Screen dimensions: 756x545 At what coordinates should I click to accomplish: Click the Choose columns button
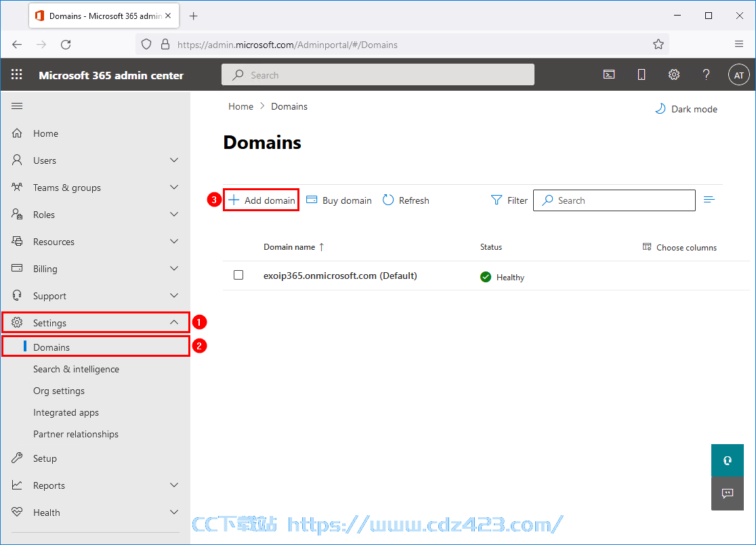680,247
